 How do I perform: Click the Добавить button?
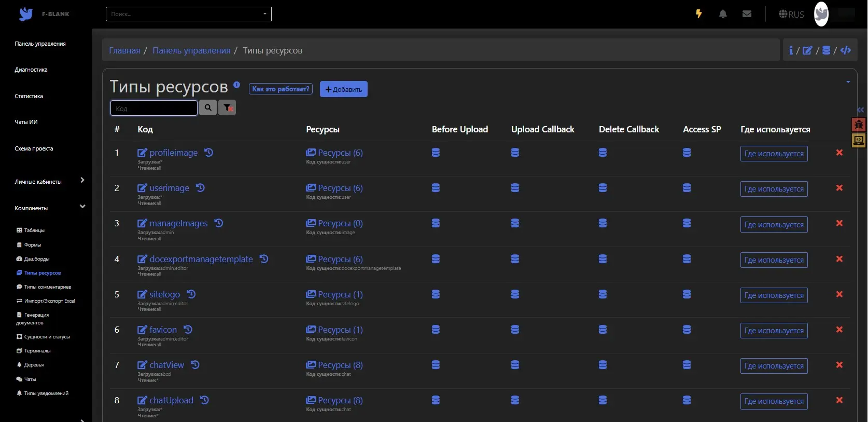(344, 89)
